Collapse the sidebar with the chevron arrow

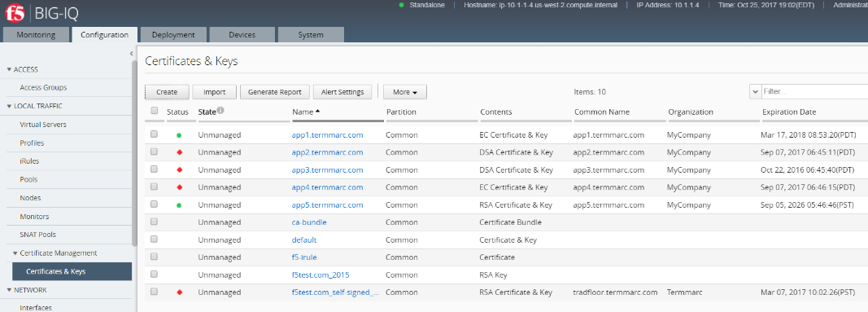(131, 54)
